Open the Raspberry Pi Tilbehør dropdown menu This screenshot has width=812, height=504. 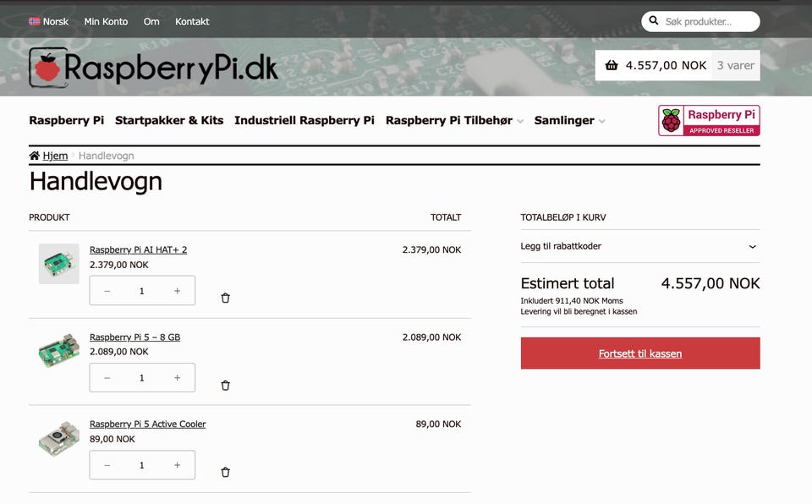tap(454, 121)
